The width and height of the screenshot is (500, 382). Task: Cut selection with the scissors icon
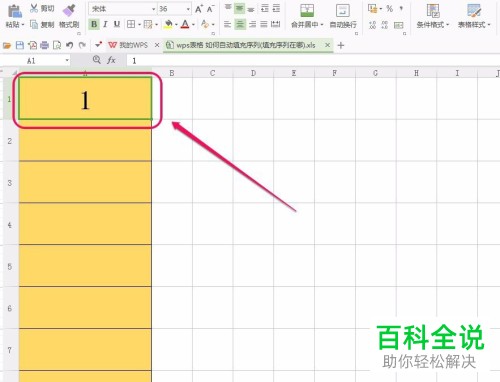[34, 8]
